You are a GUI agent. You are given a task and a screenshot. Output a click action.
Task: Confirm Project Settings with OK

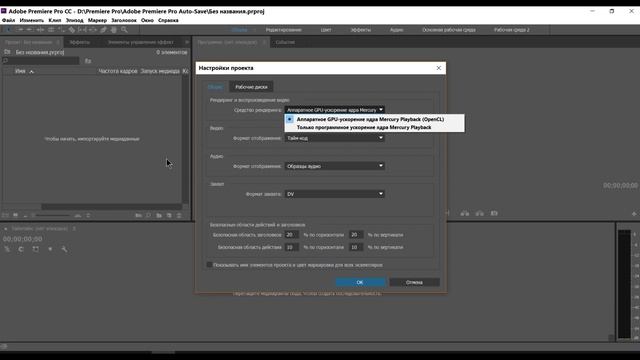[360, 282]
